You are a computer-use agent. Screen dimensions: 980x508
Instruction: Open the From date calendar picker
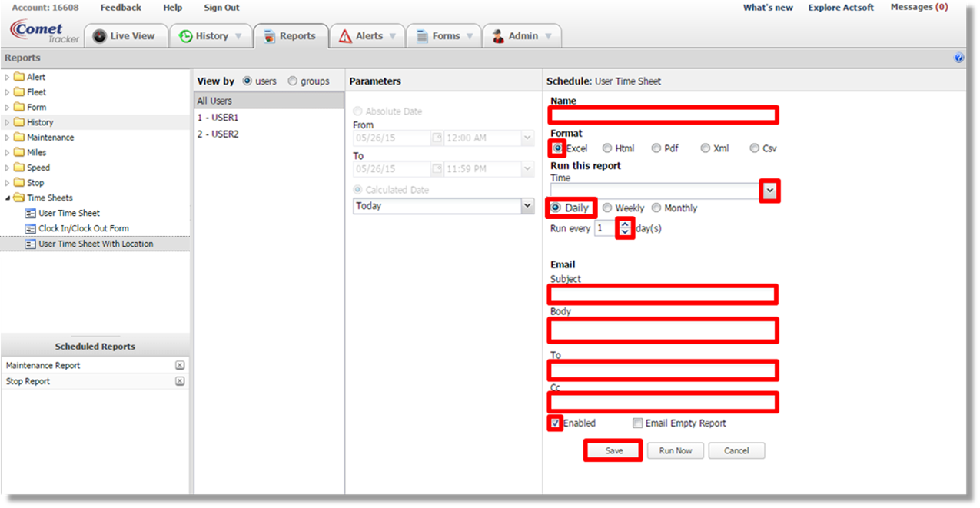coord(437,138)
